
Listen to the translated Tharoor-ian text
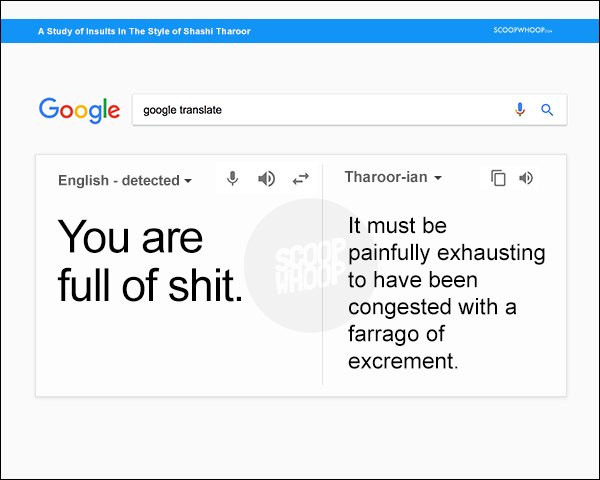(526, 178)
